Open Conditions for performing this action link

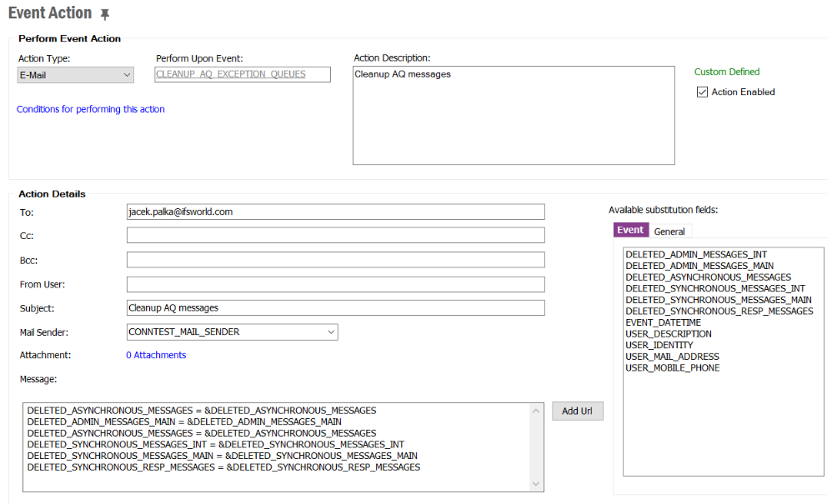coord(91,109)
